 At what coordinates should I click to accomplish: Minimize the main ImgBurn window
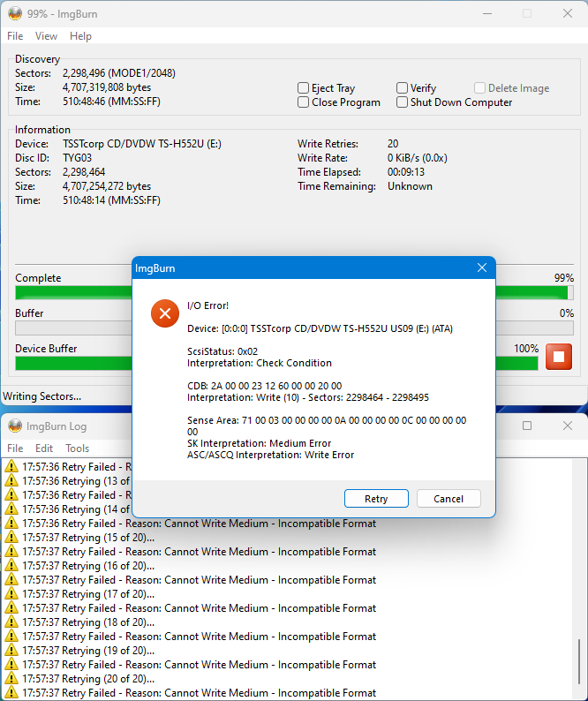point(487,14)
